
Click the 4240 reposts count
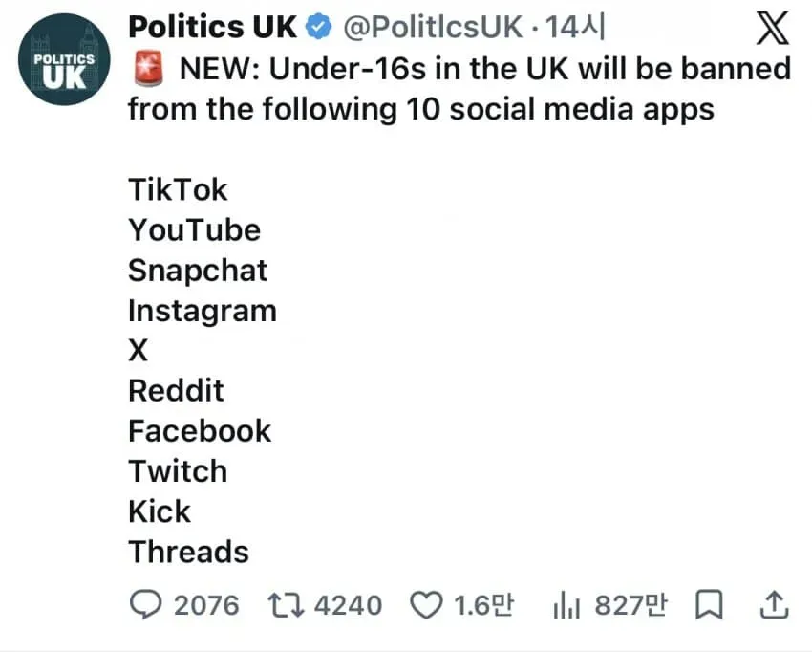click(348, 605)
